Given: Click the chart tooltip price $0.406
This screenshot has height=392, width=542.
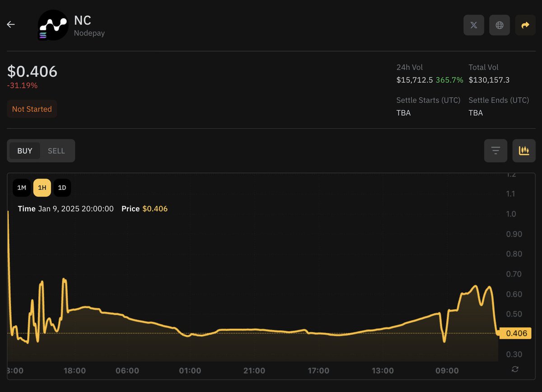Looking at the screenshot, I should tap(155, 209).
